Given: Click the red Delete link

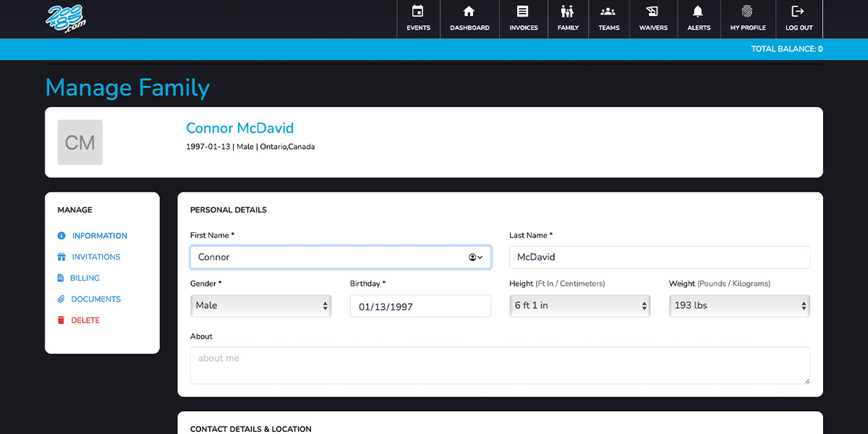Looking at the screenshot, I should (x=85, y=320).
